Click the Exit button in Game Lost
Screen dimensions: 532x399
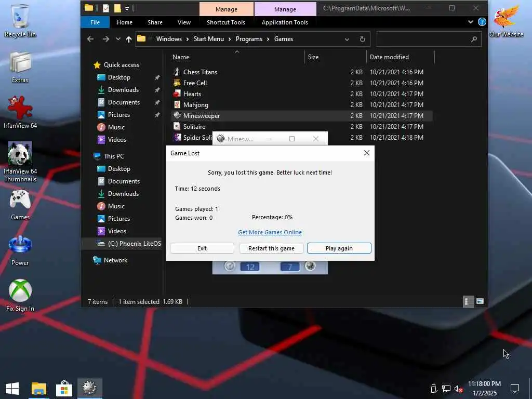coord(202,248)
